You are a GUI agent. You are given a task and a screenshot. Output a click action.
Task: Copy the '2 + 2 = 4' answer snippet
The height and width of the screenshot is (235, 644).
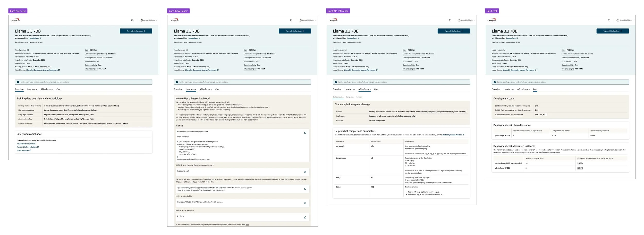click(x=305, y=217)
